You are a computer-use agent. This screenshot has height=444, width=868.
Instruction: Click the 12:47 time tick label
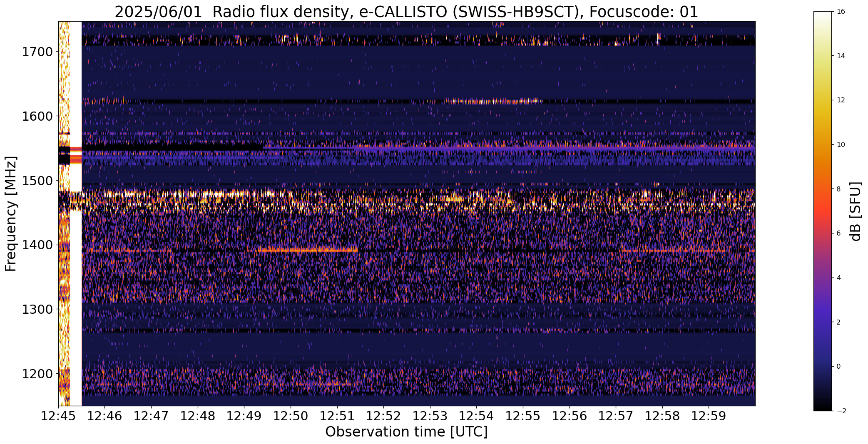pos(151,416)
